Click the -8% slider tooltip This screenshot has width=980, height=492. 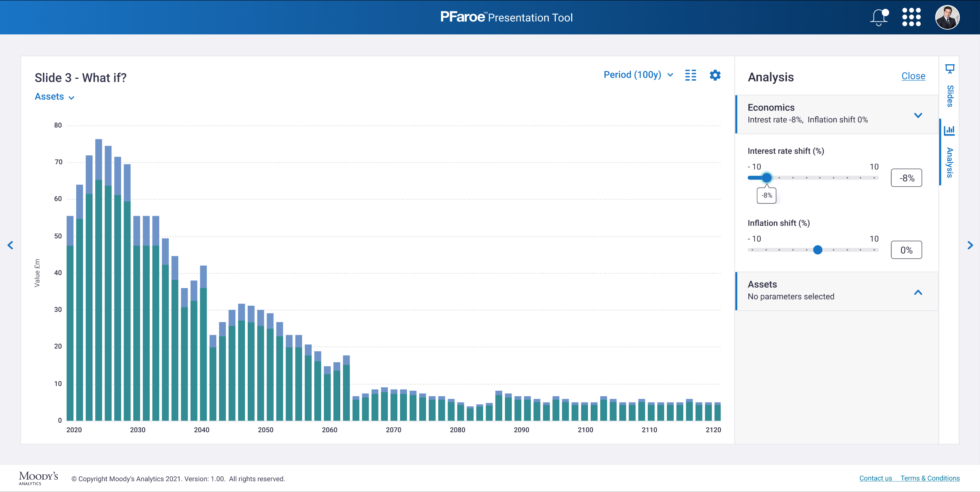click(x=766, y=195)
